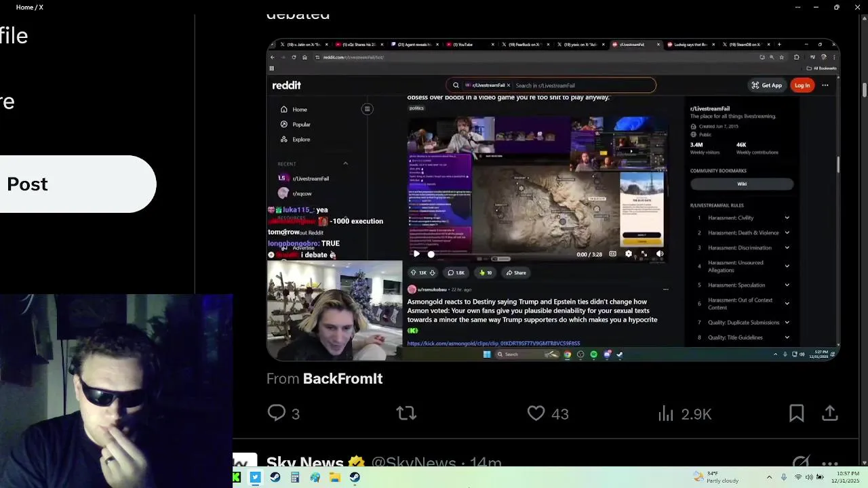
Task: Open the Twitter app in taskbar
Action: click(255, 477)
